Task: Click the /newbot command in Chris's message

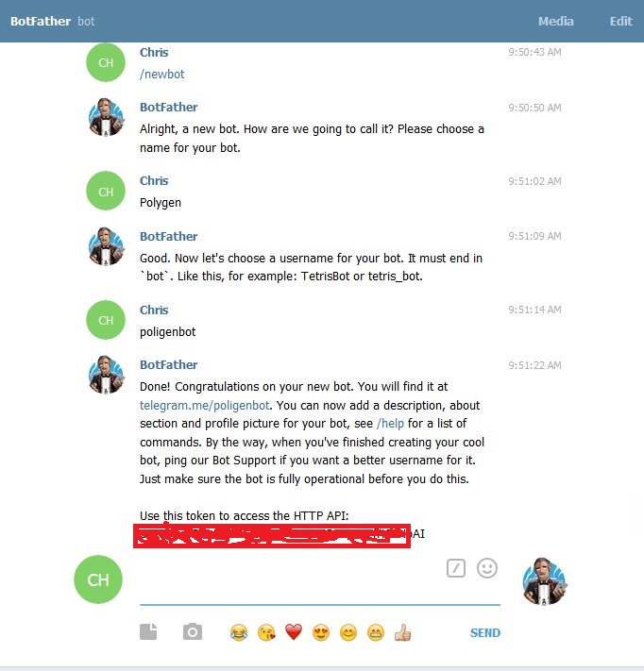Action: click(x=161, y=74)
